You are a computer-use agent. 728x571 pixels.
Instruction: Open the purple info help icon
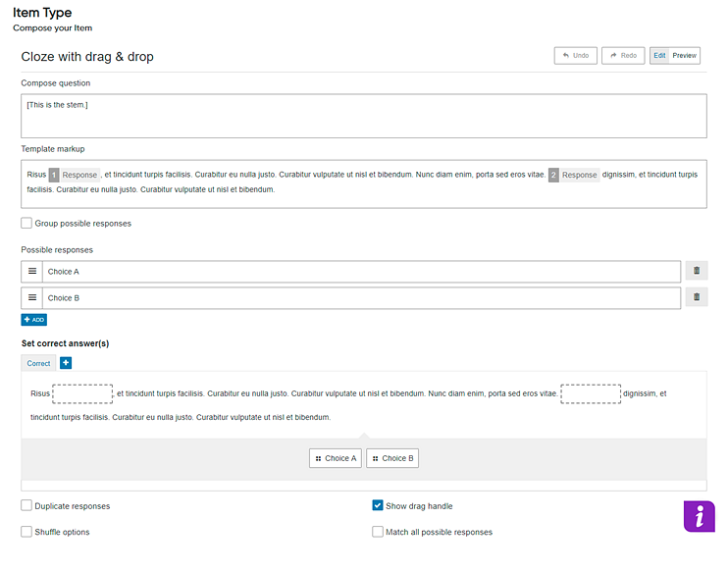[x=700, y=516]
